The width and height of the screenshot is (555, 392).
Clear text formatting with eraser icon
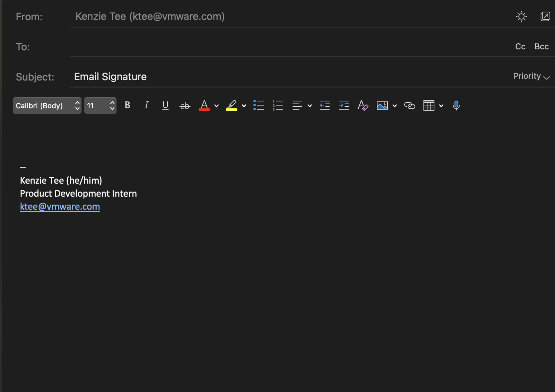click(363, 105)
